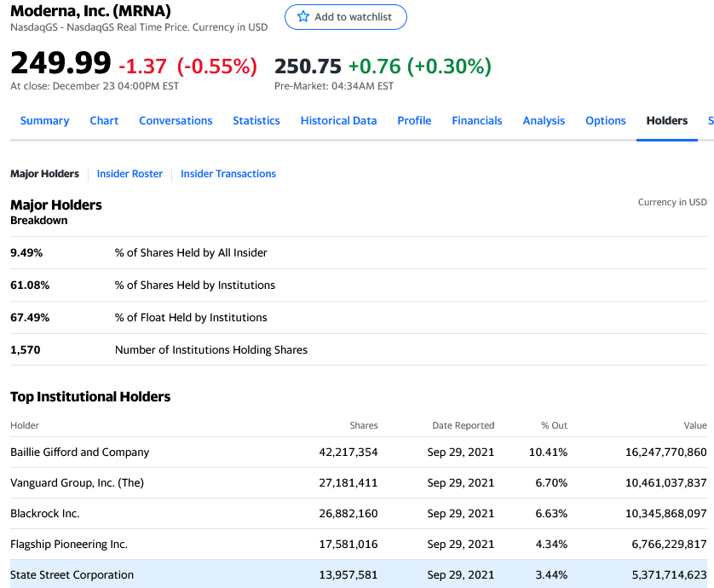The width and height of the screenshot is (714, 588).
Task: Click the 67.49% float held value
Action: tap(30, 318)
